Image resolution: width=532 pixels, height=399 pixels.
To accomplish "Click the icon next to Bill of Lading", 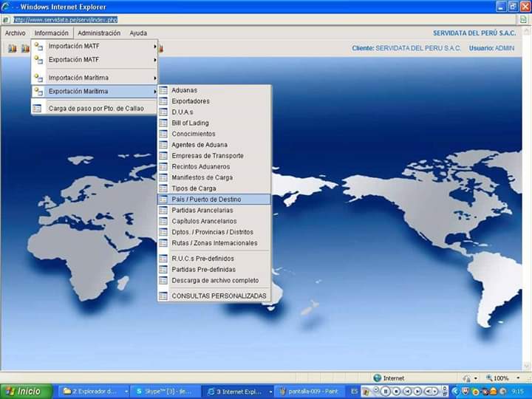I will coord(163,123).
